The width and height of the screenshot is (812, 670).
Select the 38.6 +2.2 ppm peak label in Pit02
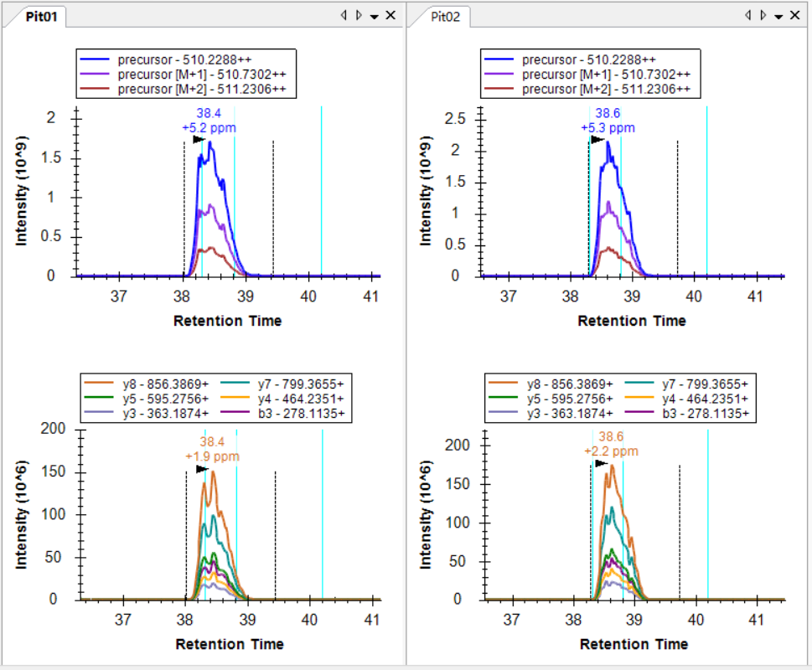(x=610, y=444)
